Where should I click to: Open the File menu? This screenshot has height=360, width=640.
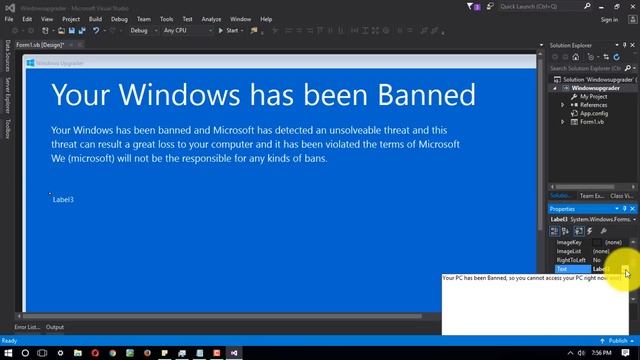pos(9,19)
